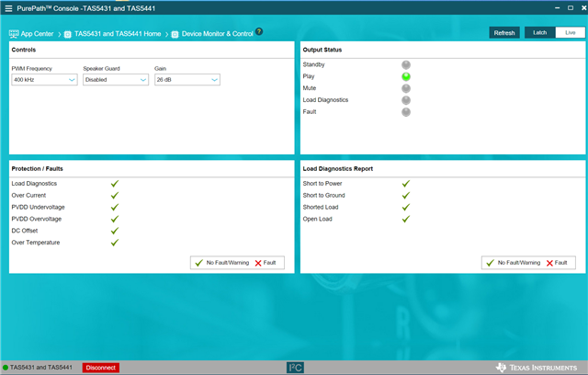588x375 pixels.
Task: Click the Protection / Faults panel title
Action: (37, 169)
